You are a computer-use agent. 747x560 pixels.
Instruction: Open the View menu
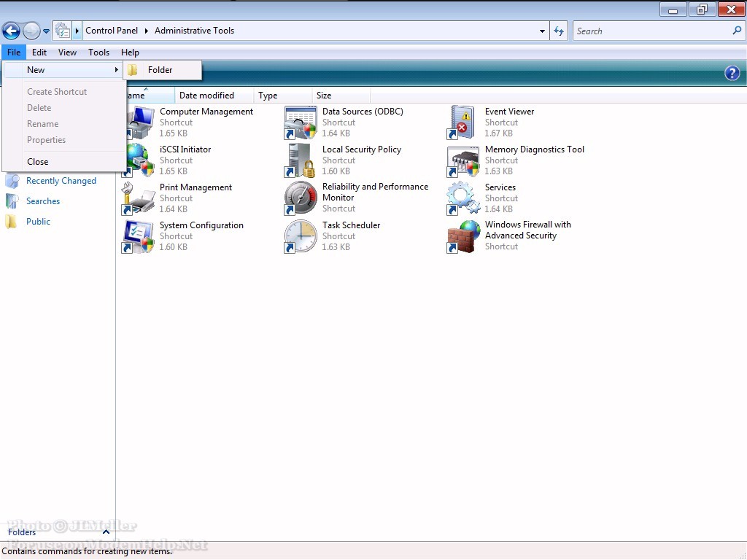(x=67, y=52)
